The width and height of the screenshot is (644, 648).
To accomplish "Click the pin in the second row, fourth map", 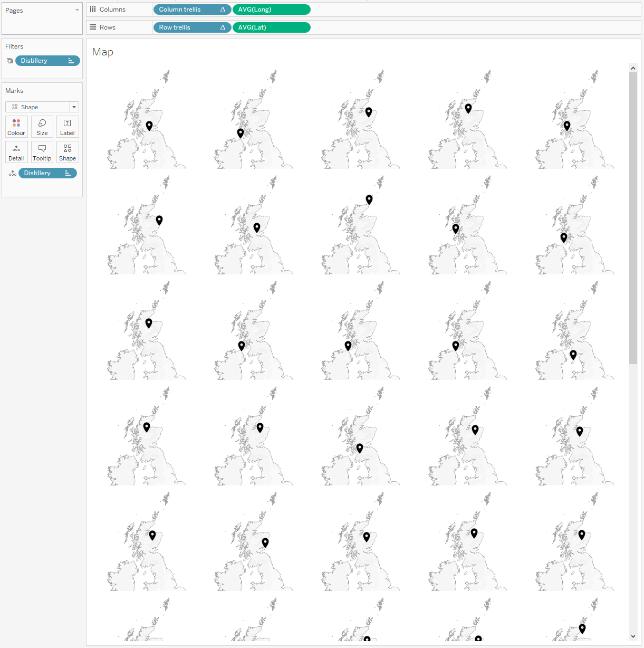I will pyautogui.click(x=456, y=228).
